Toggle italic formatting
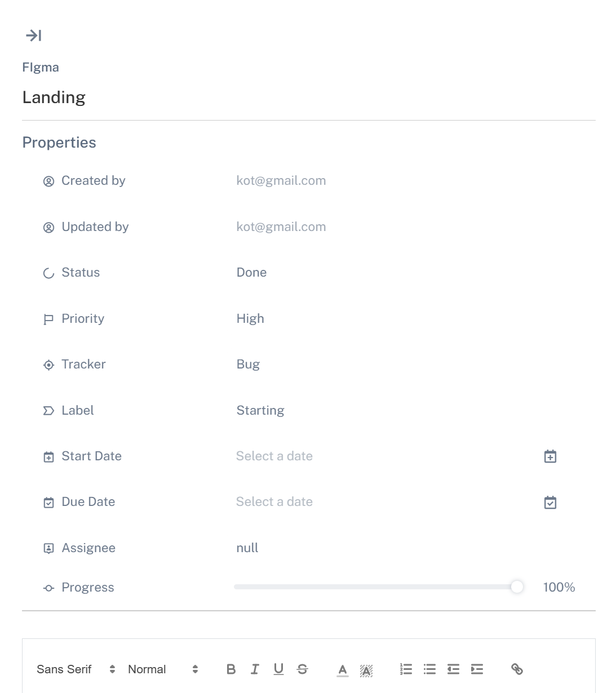This screenshot has height=693, width=616. [255, 669]
